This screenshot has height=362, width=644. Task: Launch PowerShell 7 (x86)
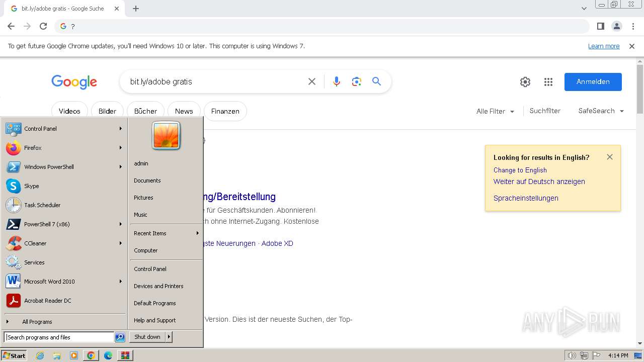coord(64,224)
